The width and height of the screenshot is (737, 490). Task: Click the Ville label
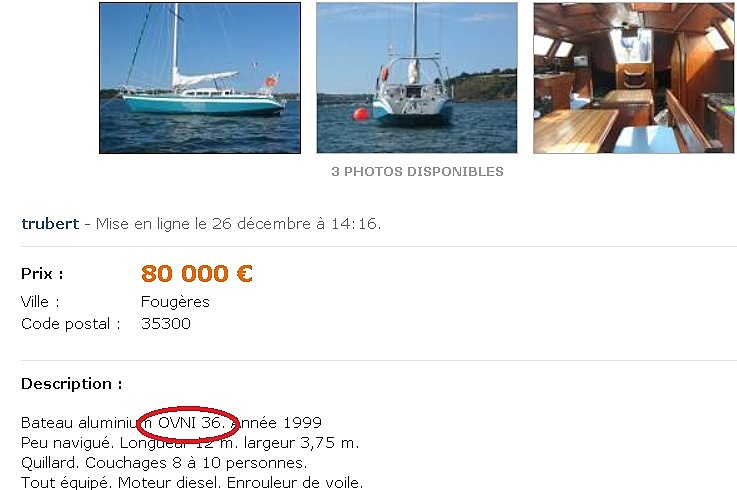tap(40, 302)
